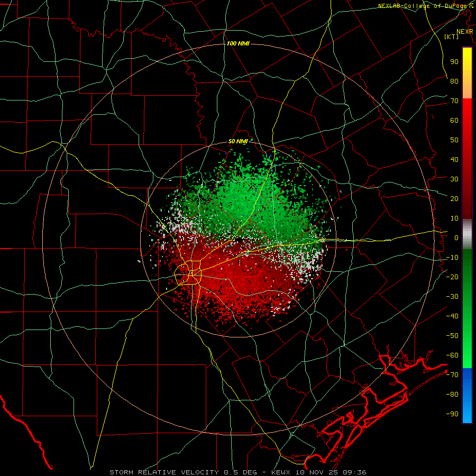This screenshot has height=476, width=476.
Task: Click the red outbound velocity area south of radar
Action: coord(240,279)
